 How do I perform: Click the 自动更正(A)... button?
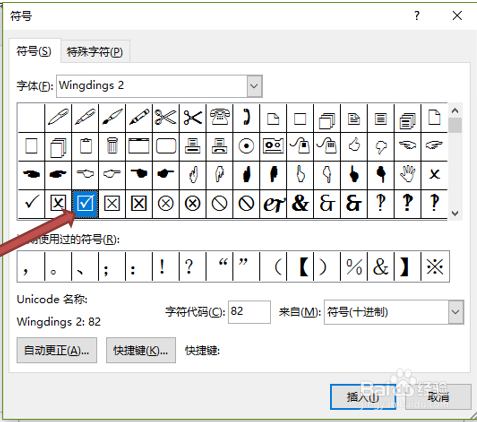pyautogui.click(x=57, y=350)
